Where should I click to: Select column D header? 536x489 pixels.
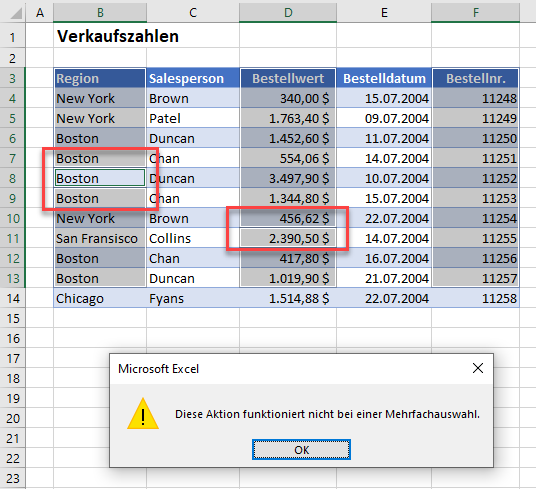(x=288, y=12)
